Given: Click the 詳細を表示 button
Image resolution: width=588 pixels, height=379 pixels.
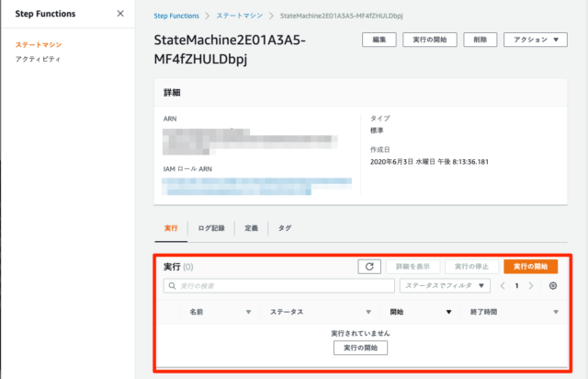Looking at the screenshot, I should [413, 267].
